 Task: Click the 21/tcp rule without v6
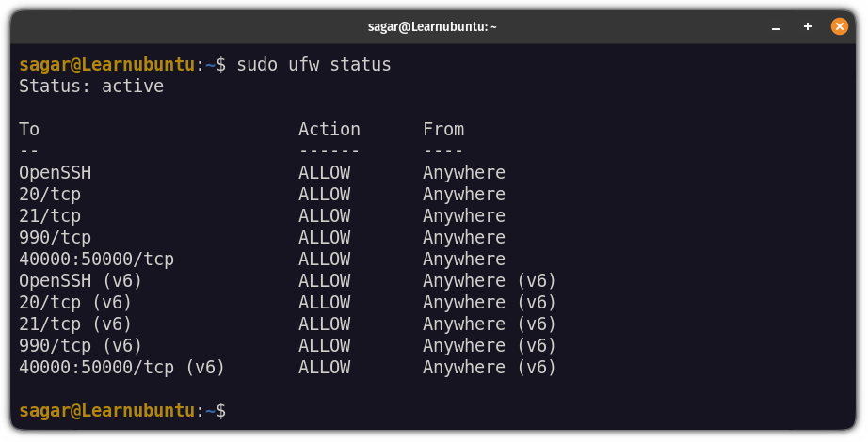(x=50, y=215)
